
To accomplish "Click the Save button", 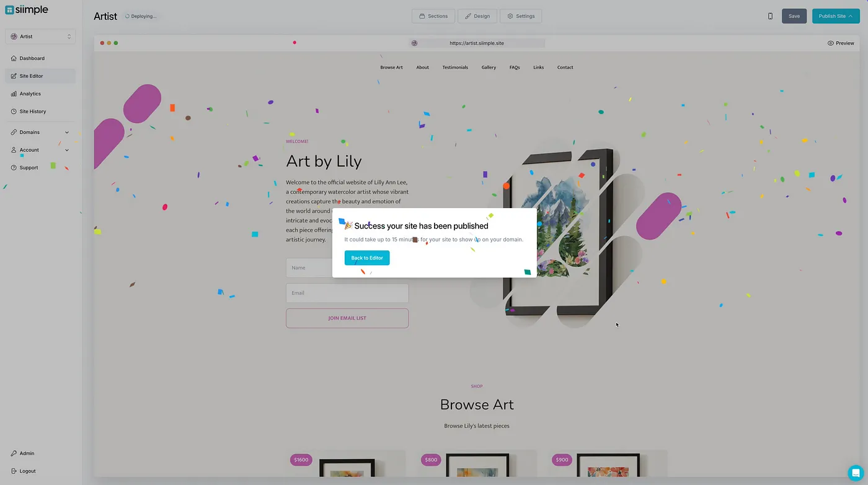I will click(794, 16).
